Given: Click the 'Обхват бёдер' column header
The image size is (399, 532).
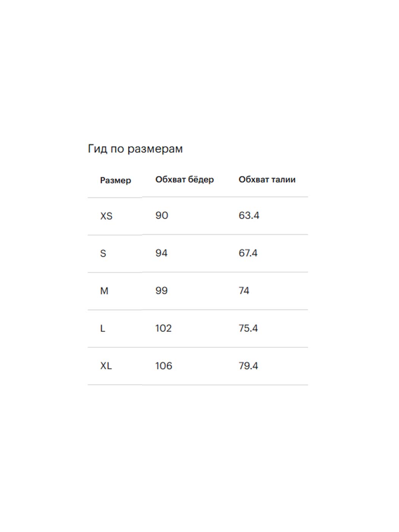Looking at the screenshot, I should click(184, 180).
